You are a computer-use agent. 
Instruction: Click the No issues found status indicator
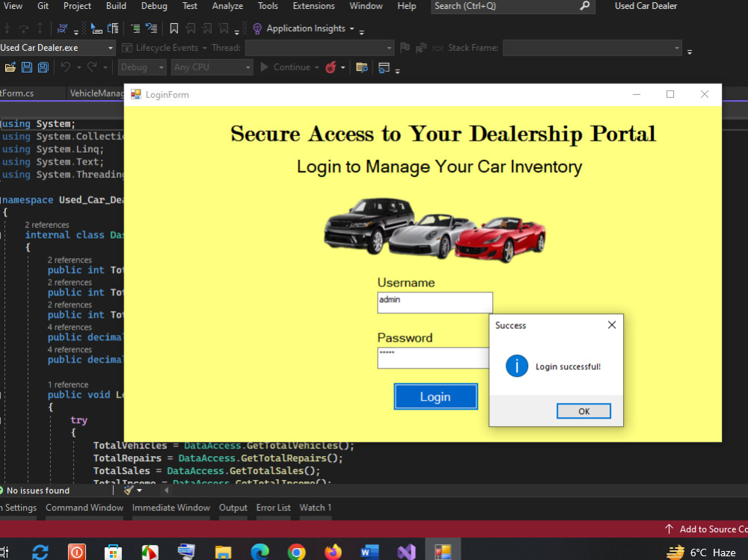(35, 490)
